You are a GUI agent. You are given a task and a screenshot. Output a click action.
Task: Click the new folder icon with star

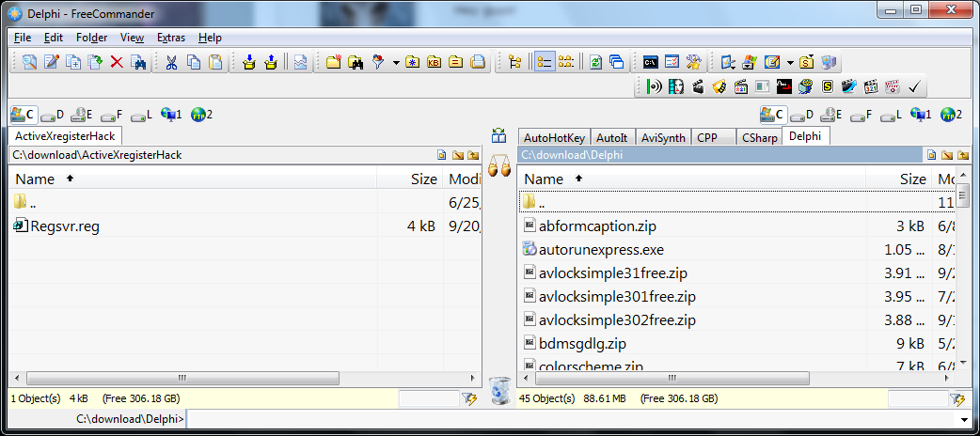(x=334, y=62)
